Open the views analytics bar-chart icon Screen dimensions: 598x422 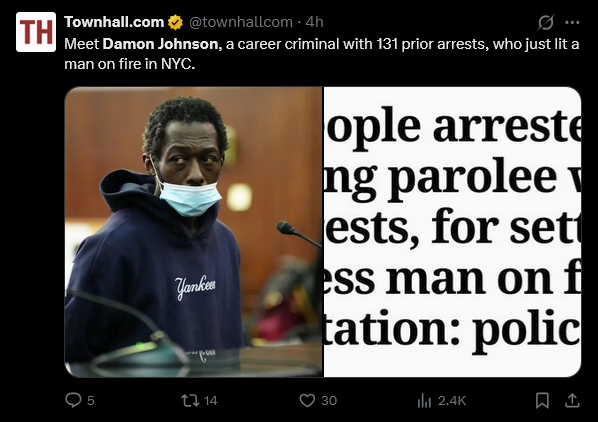pyautogui.click(x=424, y=401)
